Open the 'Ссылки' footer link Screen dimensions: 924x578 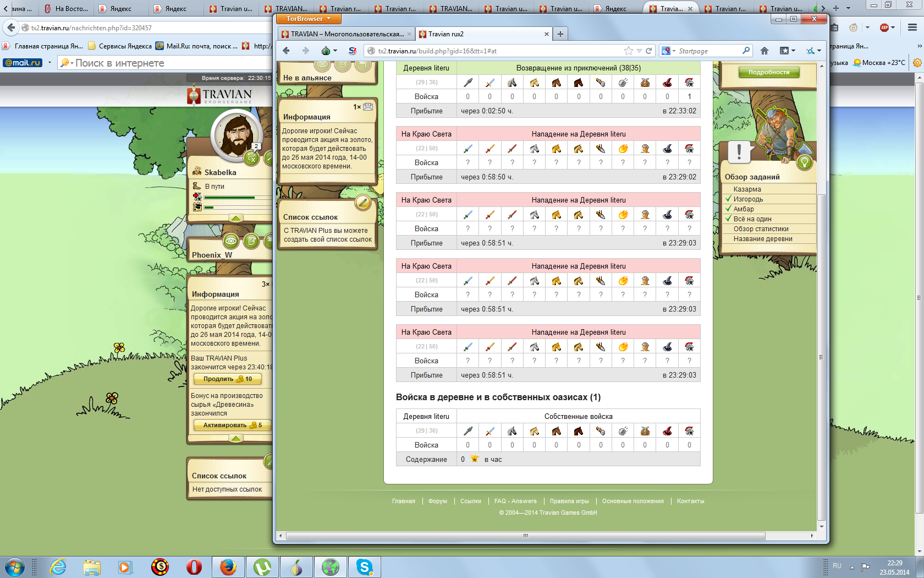click(471, 501)
